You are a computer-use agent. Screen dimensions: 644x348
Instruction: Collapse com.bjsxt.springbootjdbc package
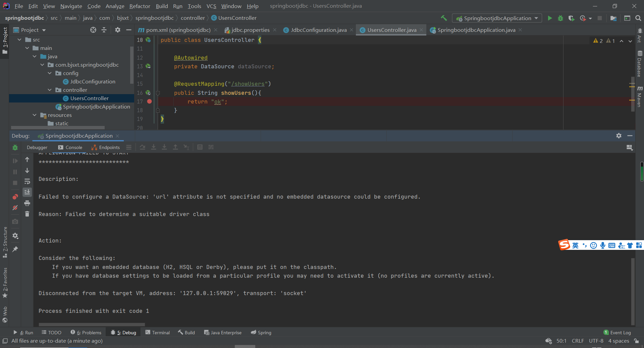tap(42, 65)
